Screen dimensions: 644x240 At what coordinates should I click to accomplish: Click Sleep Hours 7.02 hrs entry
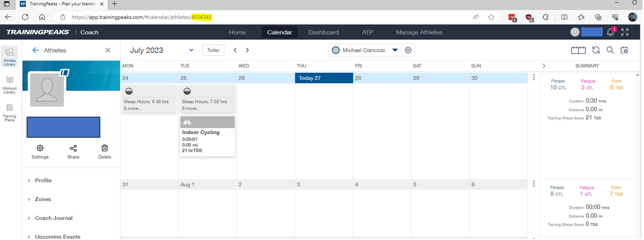tap(204, 102)
